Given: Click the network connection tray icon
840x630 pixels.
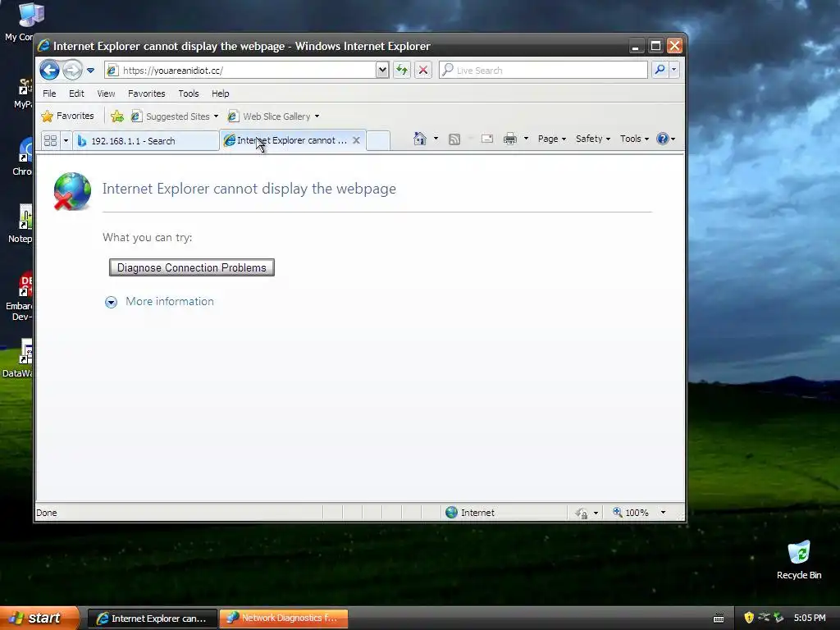Looking at the screenshot, I should pyautogui.click(x=764, y=618).
